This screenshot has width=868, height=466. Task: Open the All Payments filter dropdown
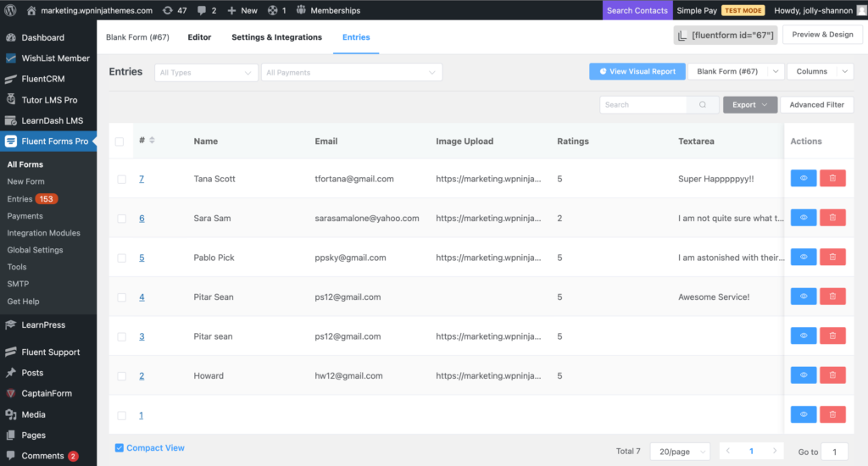pyautogui.click(x=352, y=73)
